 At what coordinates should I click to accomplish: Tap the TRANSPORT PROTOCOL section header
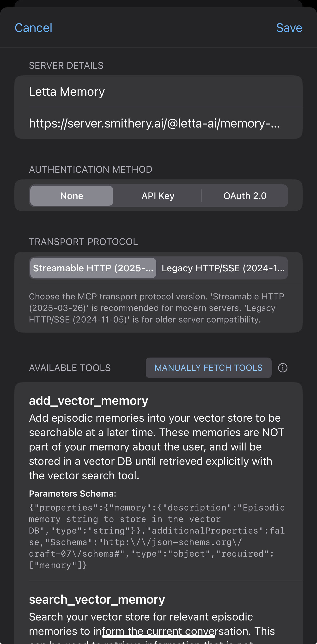pos(83,242)
